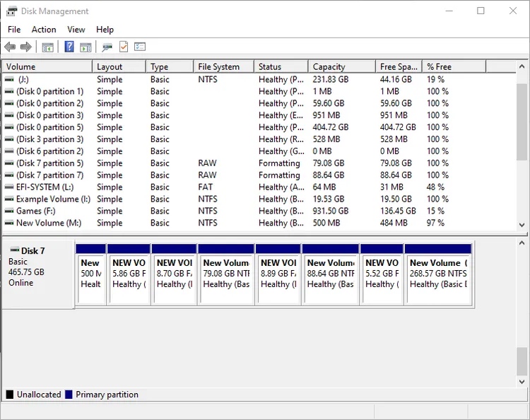
Task: Click the 19.50 GB free space cell
Action: (x=396, y=199)
